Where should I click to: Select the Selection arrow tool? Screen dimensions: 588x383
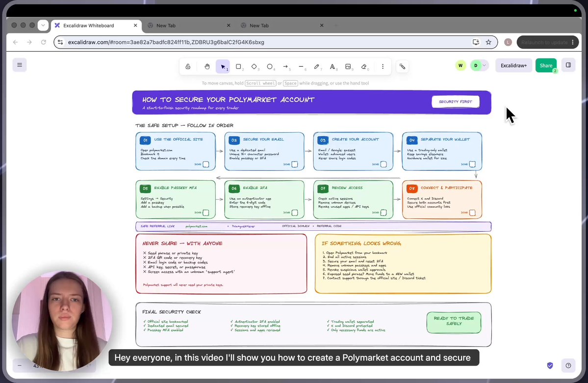click(x=223, y=66)
